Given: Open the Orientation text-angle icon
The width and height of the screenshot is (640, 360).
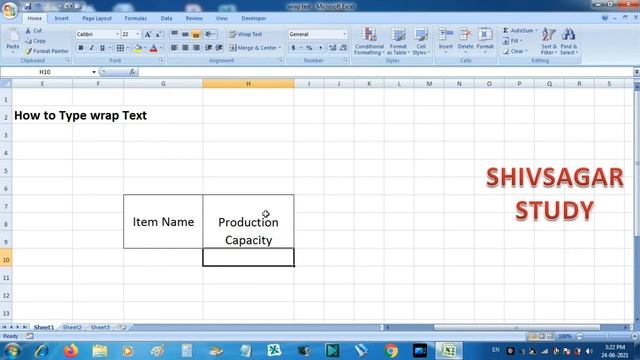Looking at the screenshot, I should tap(209, 34).
